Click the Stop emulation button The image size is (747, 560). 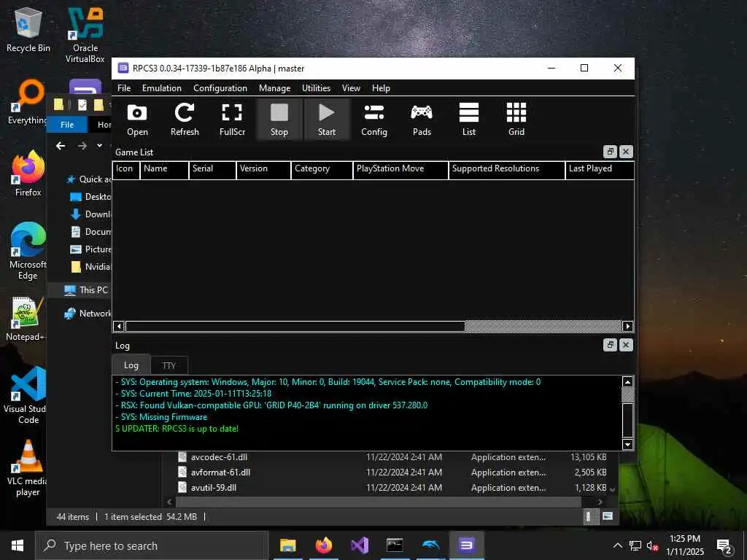point(279,120)
